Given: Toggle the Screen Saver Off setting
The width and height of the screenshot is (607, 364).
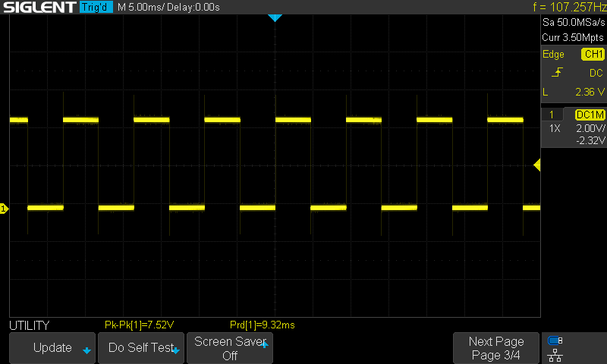Looking at the screenshot, I should pos(230,348).
